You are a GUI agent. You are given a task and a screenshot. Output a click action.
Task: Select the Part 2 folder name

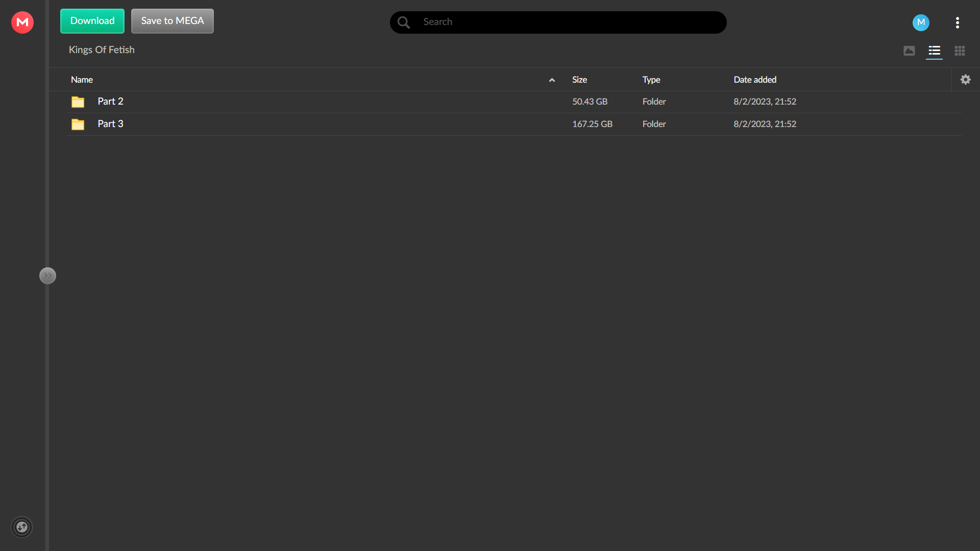tap(110, 102)
